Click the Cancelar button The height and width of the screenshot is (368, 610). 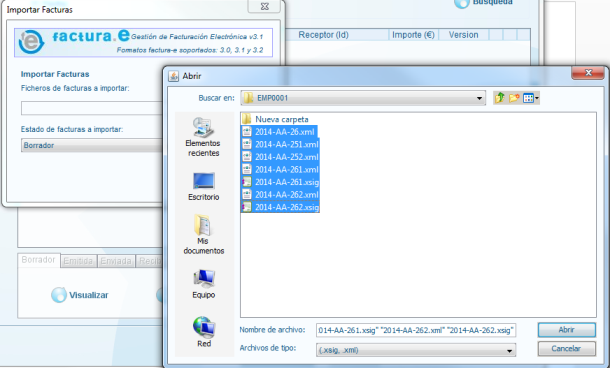coord(566,349)
